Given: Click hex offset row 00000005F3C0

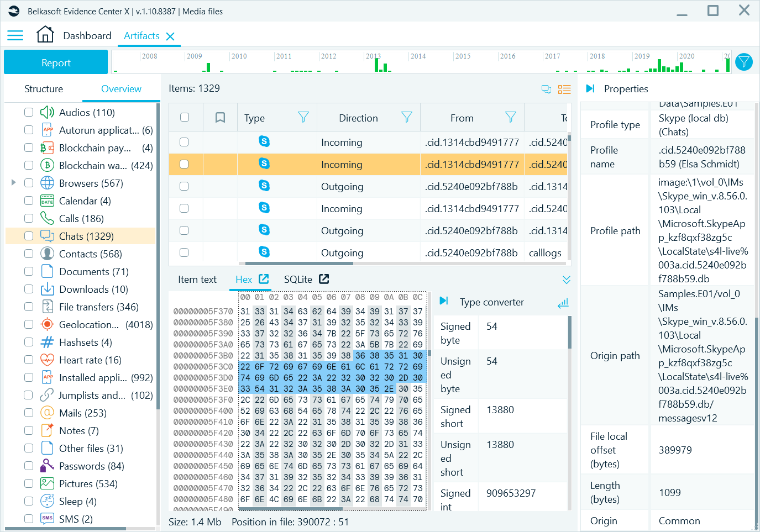Looking at the screenshot, I should tap(203, 366).
